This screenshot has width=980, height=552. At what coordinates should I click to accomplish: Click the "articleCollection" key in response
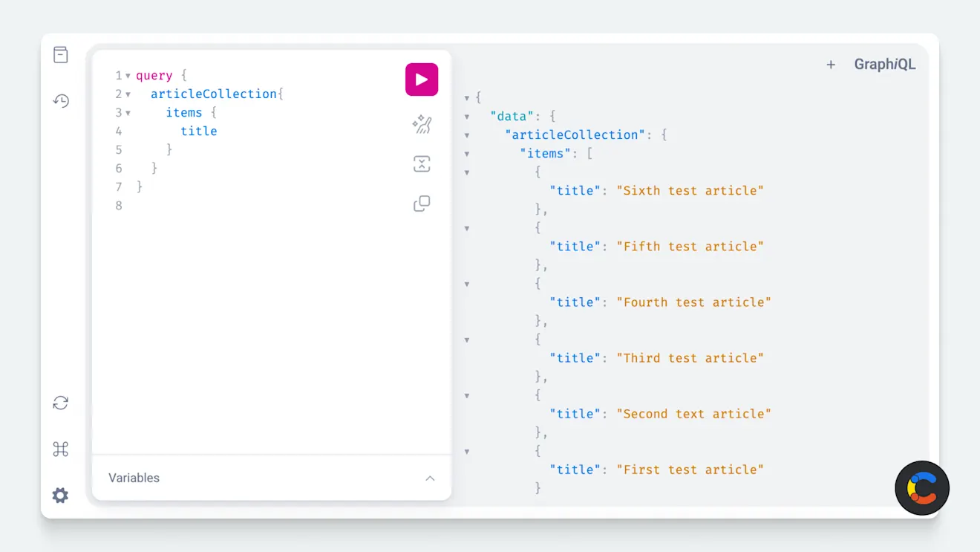(575, 135)
